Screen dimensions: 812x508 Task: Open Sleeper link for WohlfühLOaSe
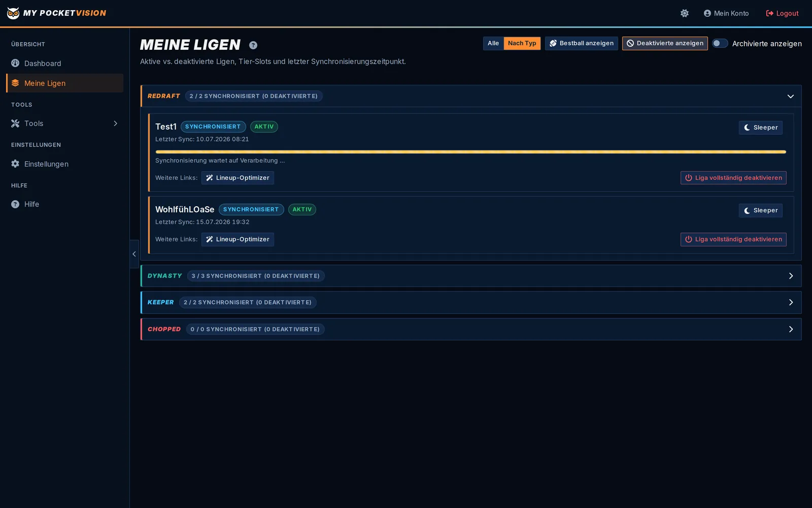coord(760,210)
